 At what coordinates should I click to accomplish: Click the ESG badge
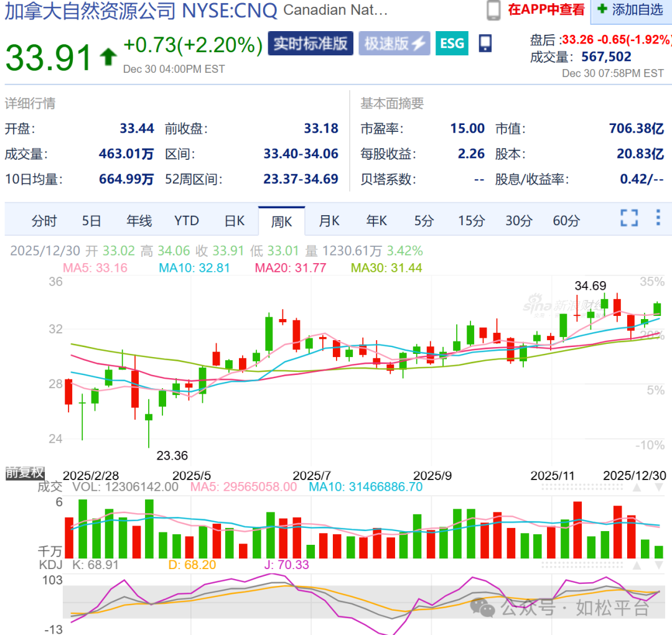[x=452, y=43]
